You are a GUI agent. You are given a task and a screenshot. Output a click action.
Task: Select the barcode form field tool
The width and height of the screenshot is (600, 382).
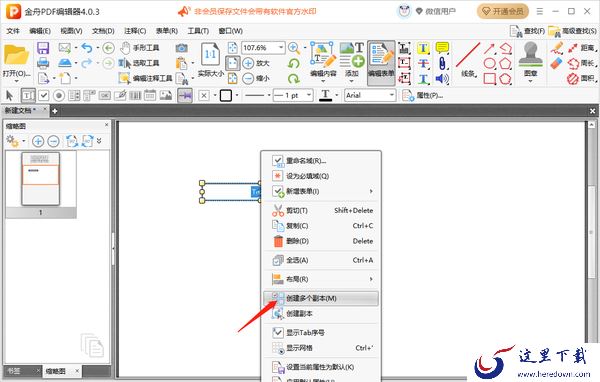pos(135,95)
